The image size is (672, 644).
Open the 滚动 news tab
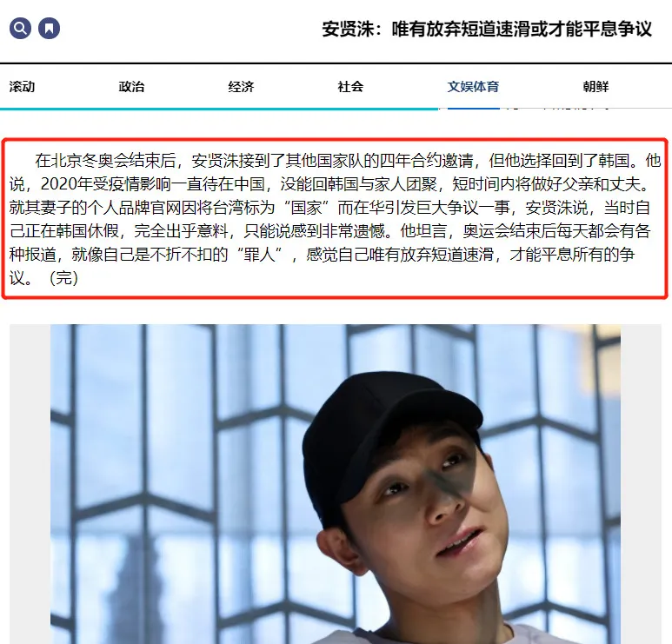[x=22, y=87]
